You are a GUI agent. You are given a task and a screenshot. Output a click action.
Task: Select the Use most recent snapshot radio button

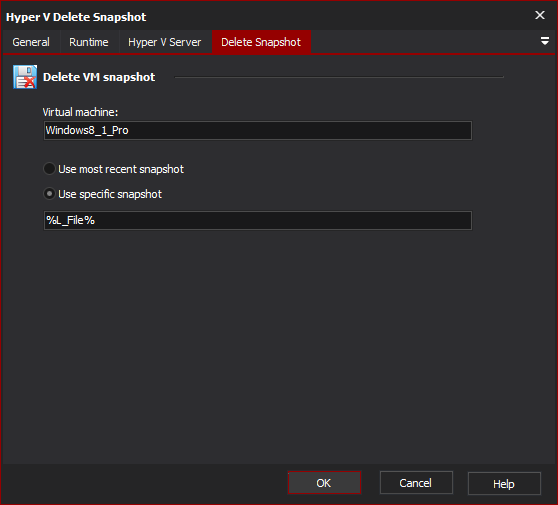click(x=49, y=169)
